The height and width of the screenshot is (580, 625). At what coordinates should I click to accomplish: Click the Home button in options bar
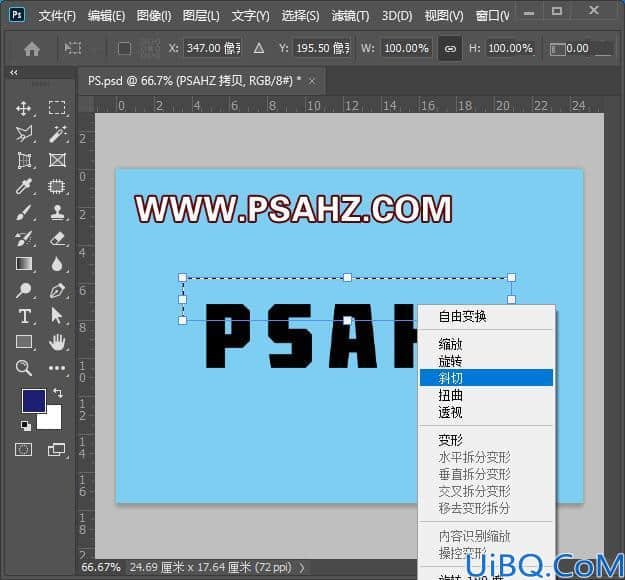[32, 49]
